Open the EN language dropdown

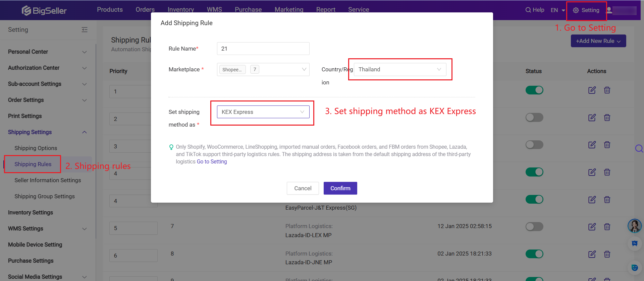coord(558,10)
